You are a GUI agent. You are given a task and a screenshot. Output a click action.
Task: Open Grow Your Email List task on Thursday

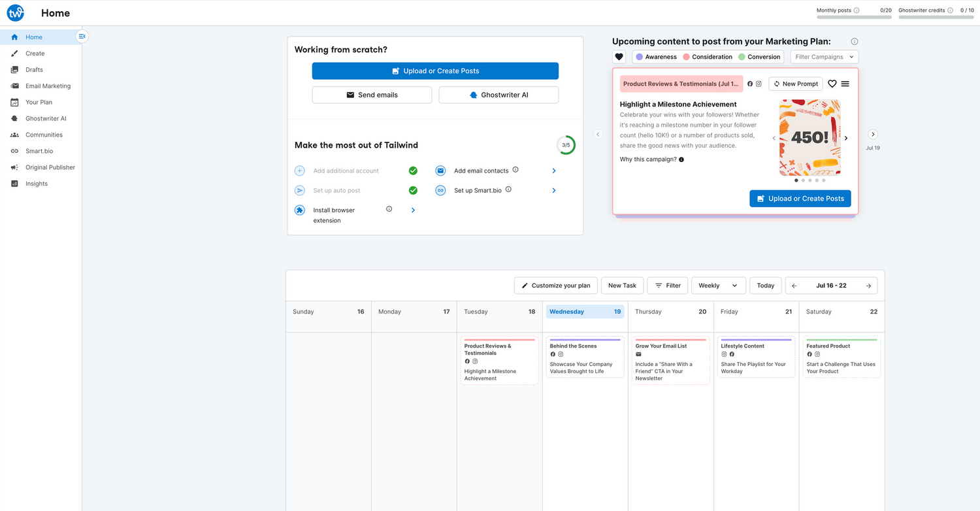(670, 361)
